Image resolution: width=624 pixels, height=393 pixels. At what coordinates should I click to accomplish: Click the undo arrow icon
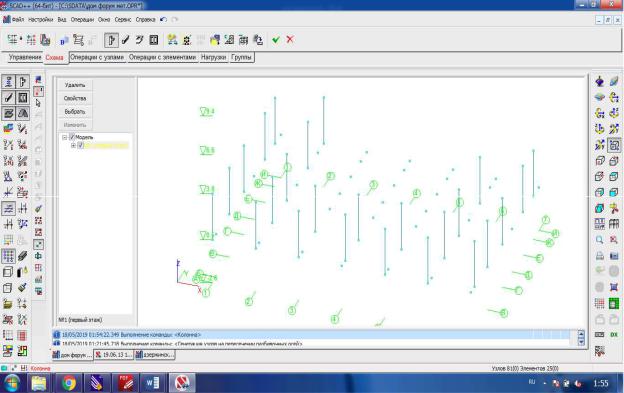tap(163, 19)
